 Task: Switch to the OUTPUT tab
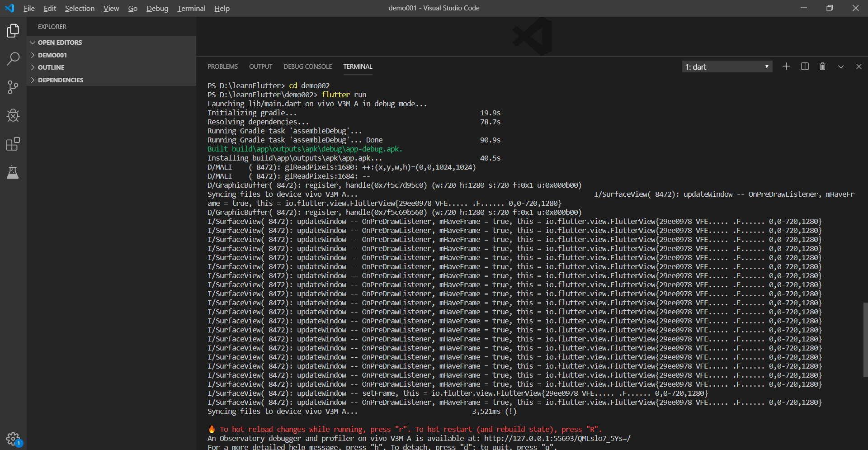[x=261, y=66]
